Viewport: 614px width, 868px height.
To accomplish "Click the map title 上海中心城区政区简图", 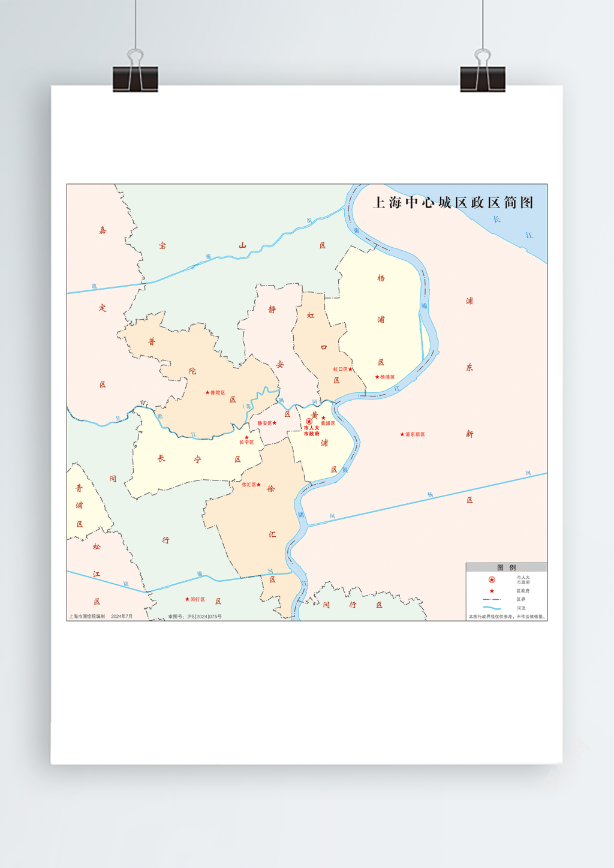I will (453, 203).
